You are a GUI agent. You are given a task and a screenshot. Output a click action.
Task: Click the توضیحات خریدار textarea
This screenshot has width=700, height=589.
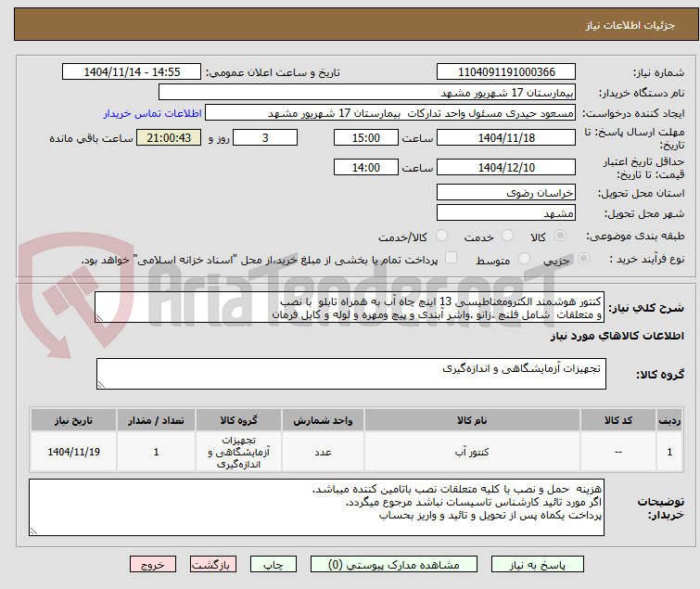(x=316, y=507)
